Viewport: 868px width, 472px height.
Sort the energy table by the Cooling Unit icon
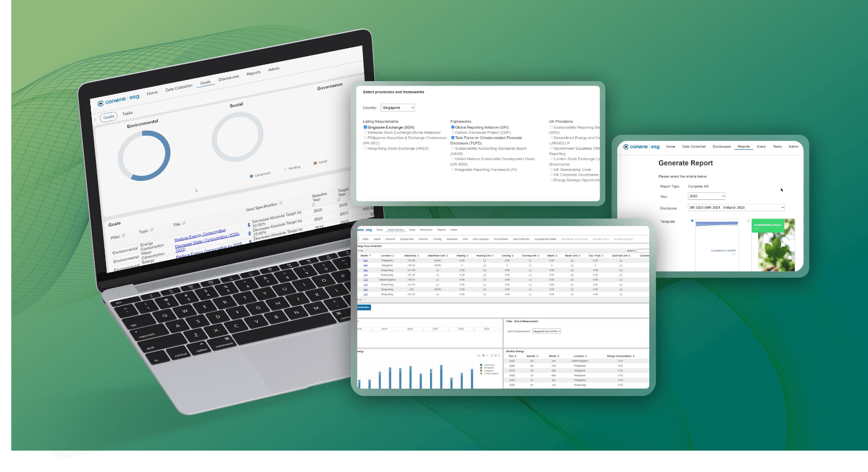pyautogui.click(x=538, y=256)
